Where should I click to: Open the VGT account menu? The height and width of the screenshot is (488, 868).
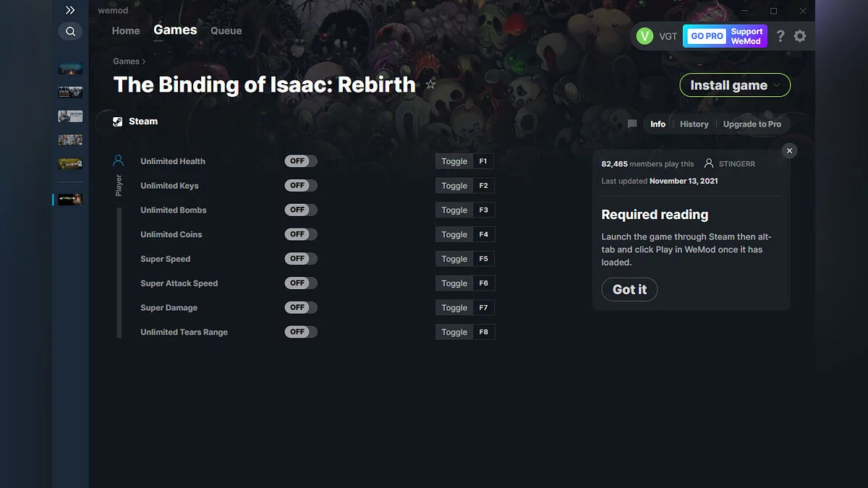[x=657, y=35]
